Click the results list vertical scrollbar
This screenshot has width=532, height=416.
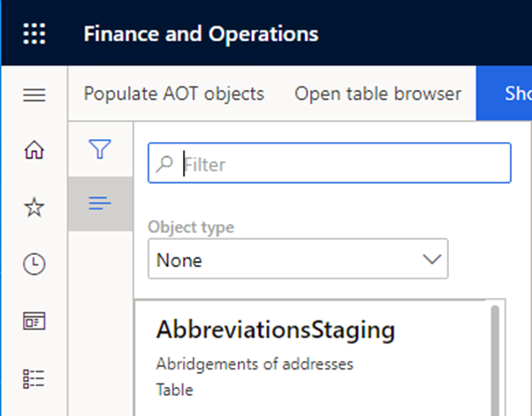pos(495,360)
